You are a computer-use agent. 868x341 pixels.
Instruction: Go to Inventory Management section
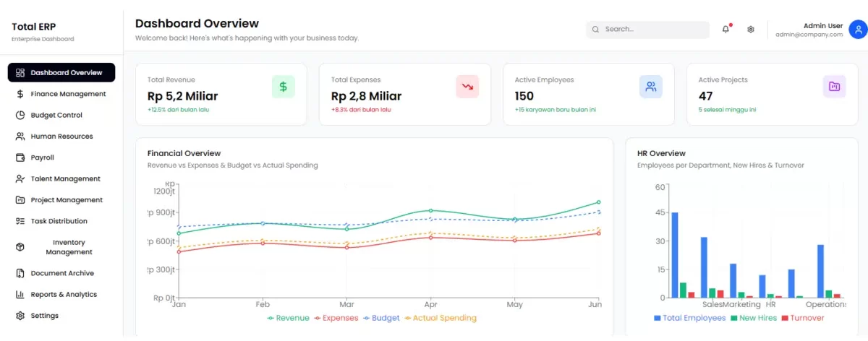click(69, 247)
